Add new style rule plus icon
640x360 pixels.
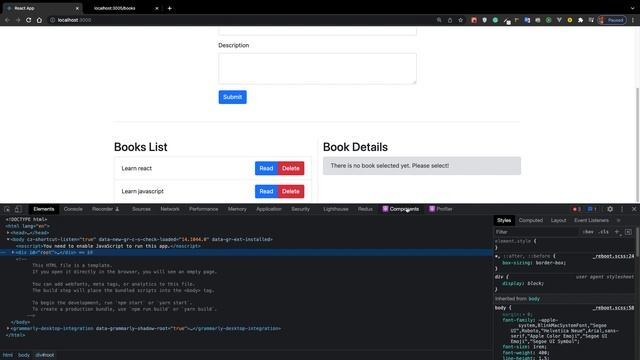point(617,232)
